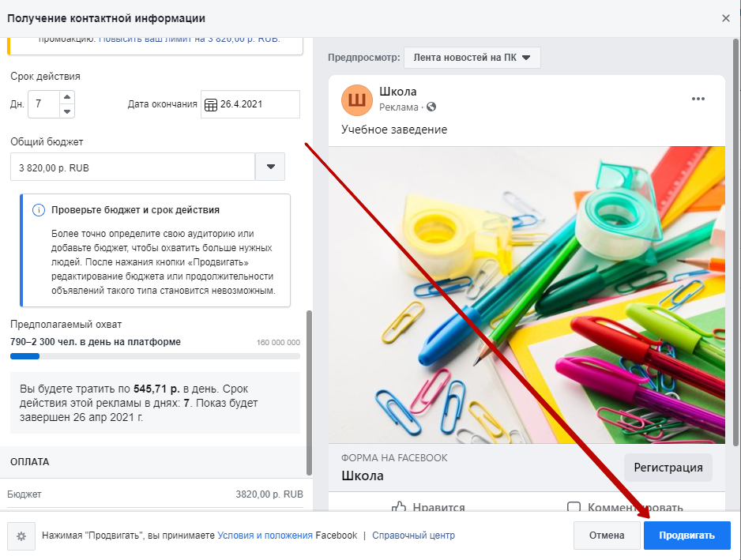Click the Предполагаемый охват heading
Image resolution: width=741 pixels, height=560 pixels.
click(x=66, y=325)
